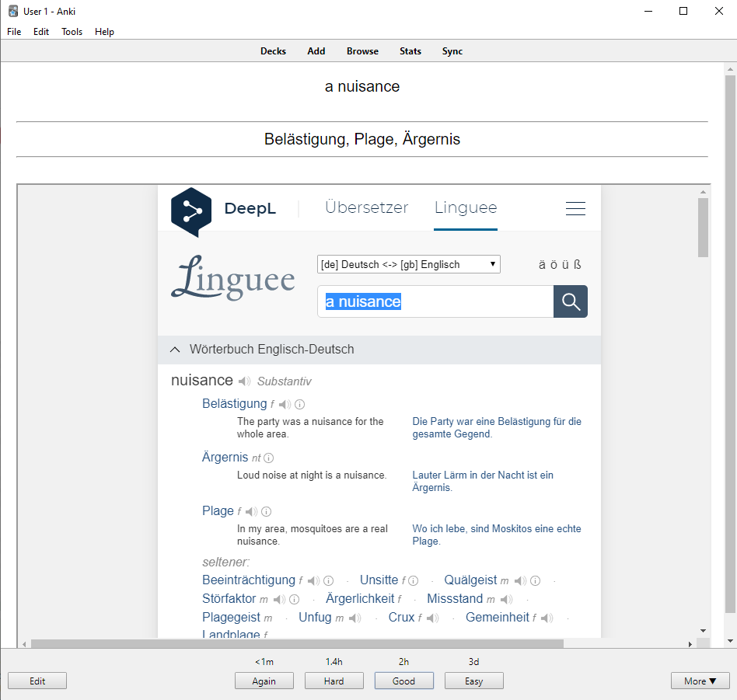The height and width of the screenshot is (700, 737).
Task: Open the File menu
Action: pos(14,32)
